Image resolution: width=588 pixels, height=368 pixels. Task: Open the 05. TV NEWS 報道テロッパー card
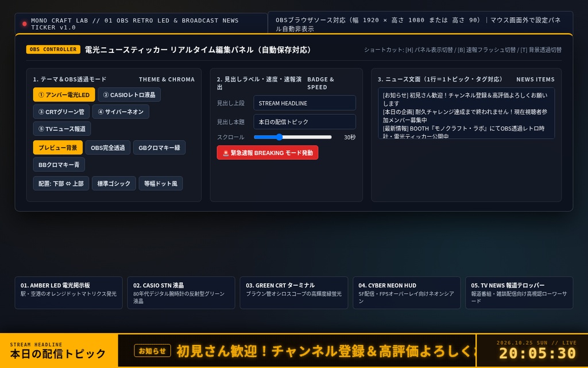[519, 293]
